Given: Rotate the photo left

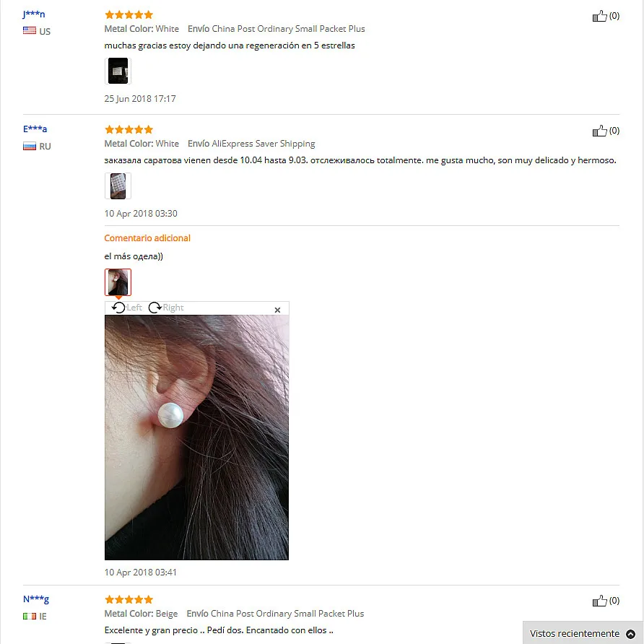Looking at the screenshot, I should 126,308.
